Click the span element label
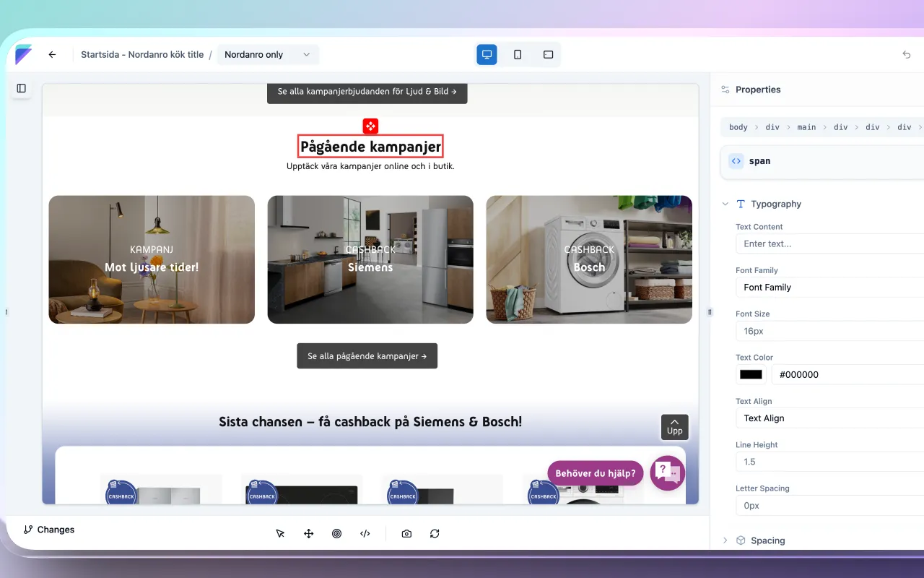924x578 pixels. (x=759, y=161)
